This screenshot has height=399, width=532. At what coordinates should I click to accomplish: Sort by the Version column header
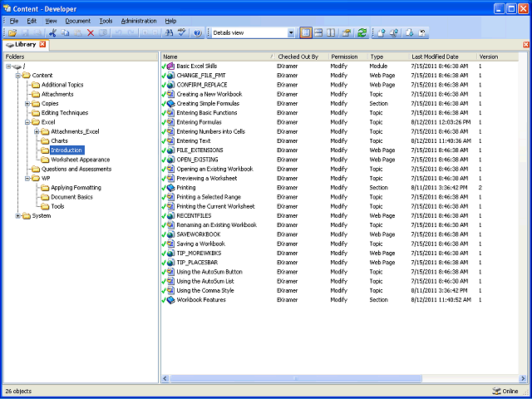(x=497, y=57)
